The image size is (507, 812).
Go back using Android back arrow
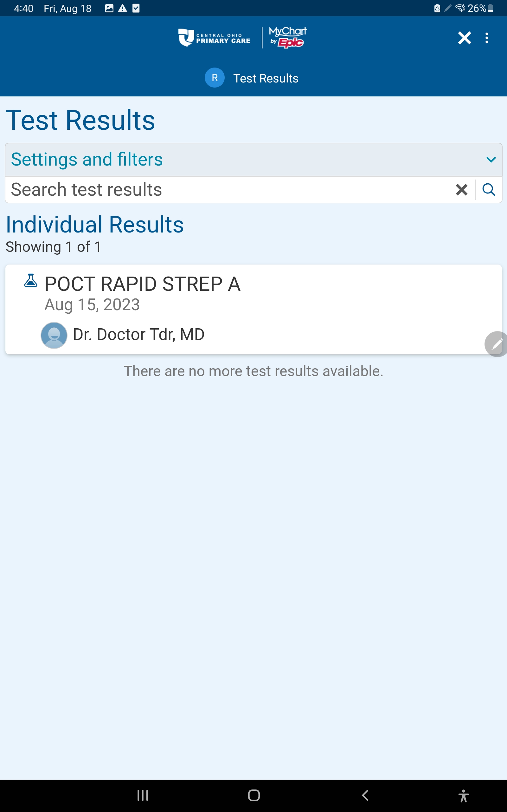coord(365,795)
